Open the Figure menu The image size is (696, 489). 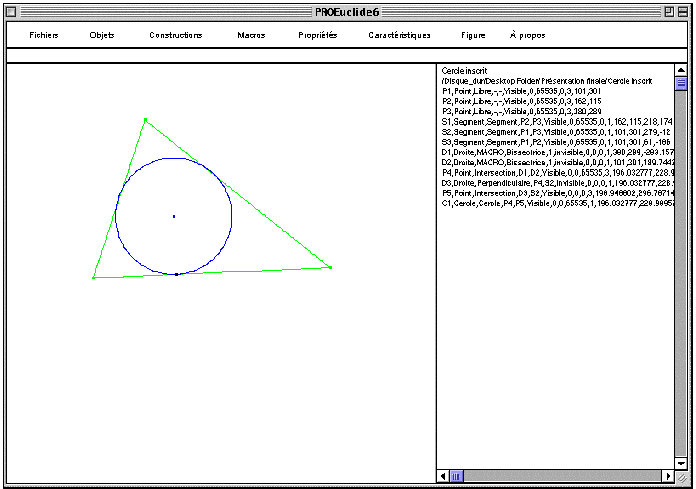473,35
